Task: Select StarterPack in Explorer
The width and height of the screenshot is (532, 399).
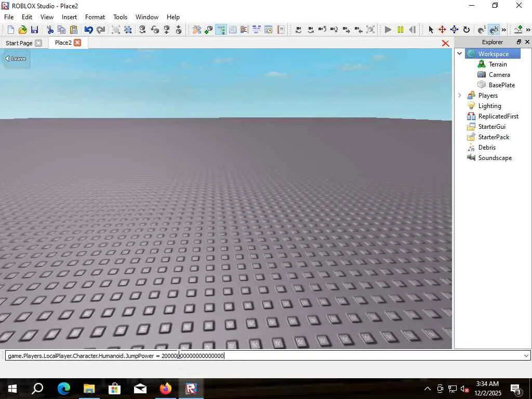Action: click(494, 137)
